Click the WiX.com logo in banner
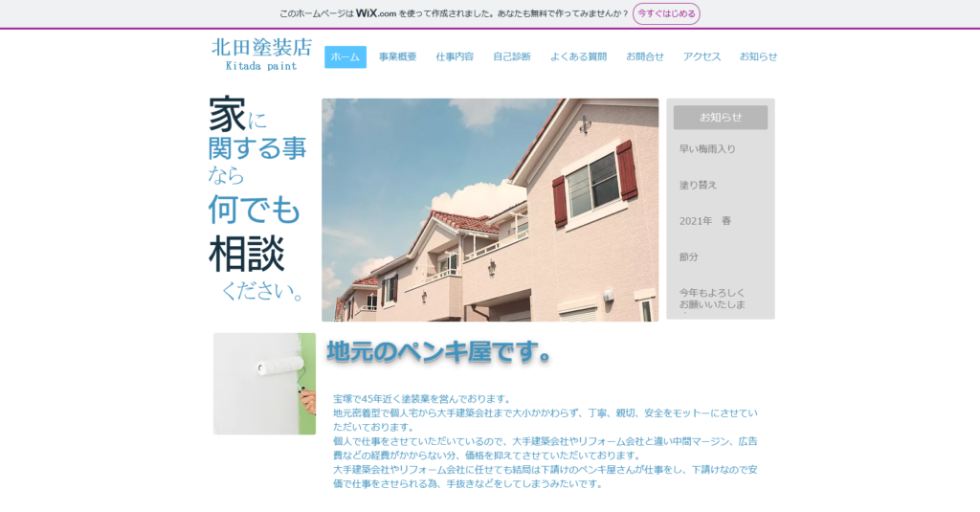This screenshot has height=512, width=980. pos(376,13)
